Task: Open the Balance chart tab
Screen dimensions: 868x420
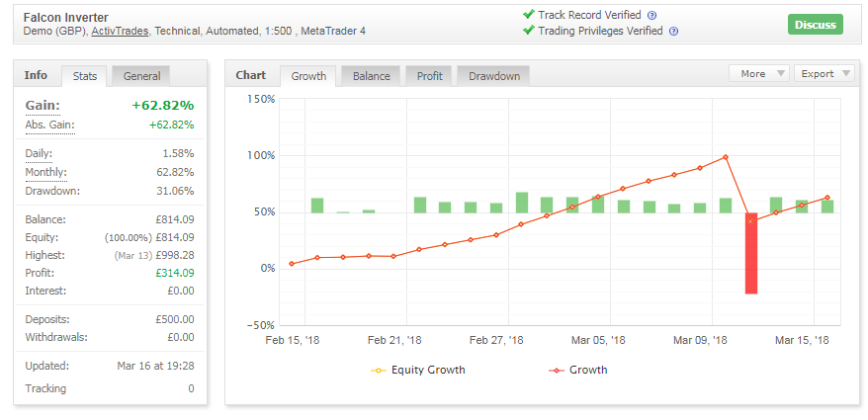Action: pyautogui.click(x=371, y=76)
